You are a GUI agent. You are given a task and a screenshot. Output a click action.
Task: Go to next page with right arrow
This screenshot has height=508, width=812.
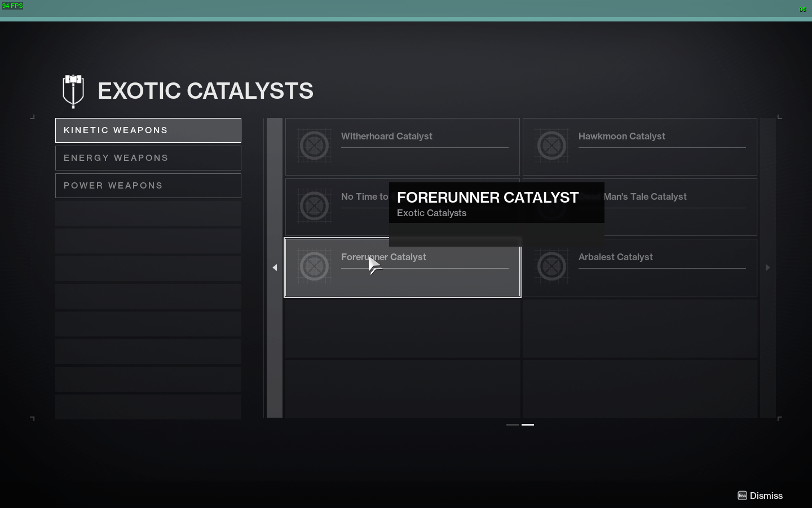point(767,268)
